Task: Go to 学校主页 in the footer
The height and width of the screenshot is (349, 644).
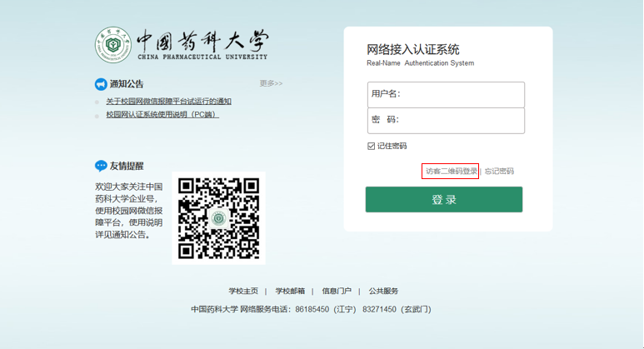Action: [243, 292]
